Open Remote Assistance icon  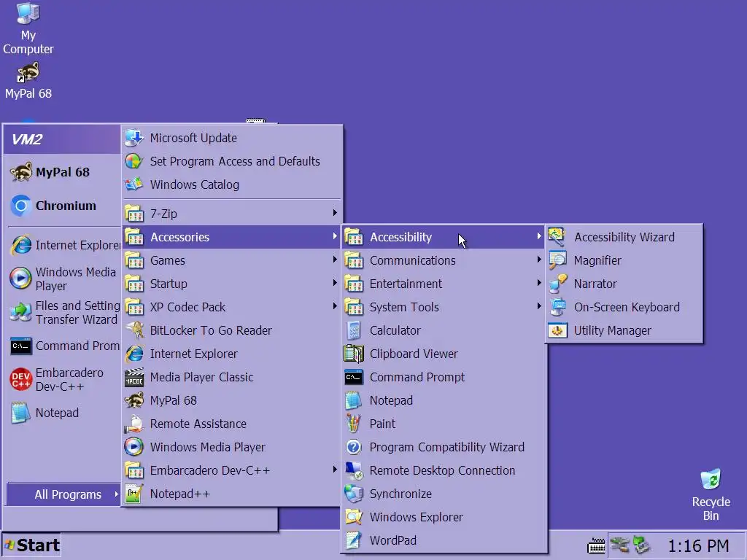tap(134, 424)
